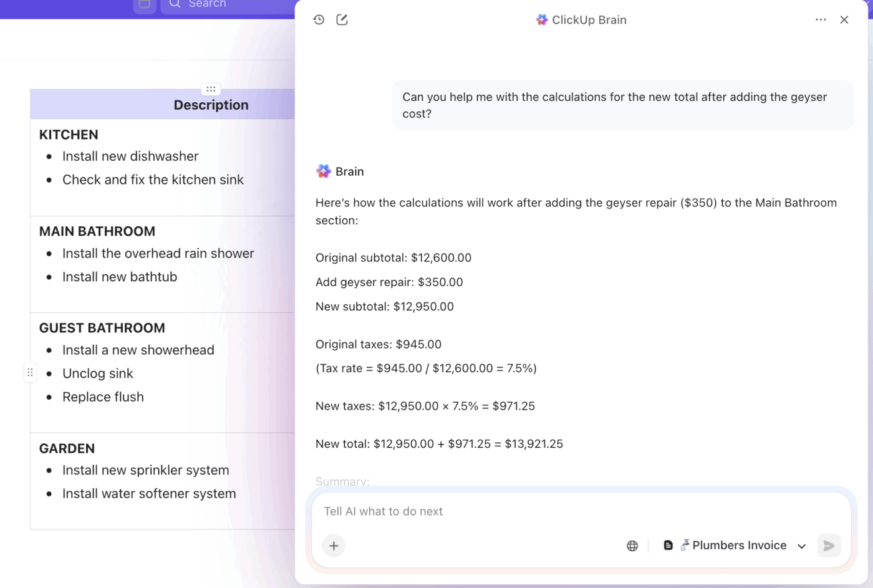The height and width of the screenshot is (588, 873).
Task: Click 'Replace flush' list item
Action: (103, 397)
